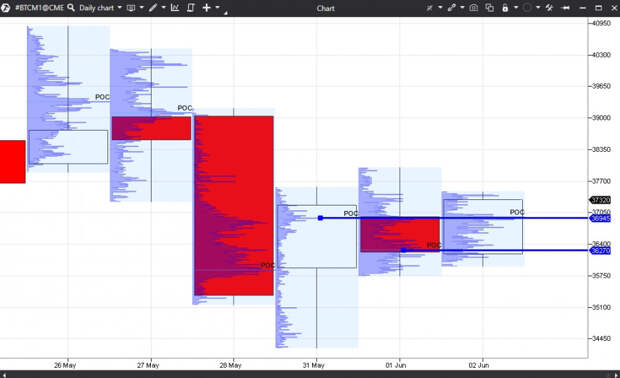Image resolution: width=620 pixels, height=378 pixels.
Task: Expand the dropdown next to the plus icon
Action: [x=217, y=8]
